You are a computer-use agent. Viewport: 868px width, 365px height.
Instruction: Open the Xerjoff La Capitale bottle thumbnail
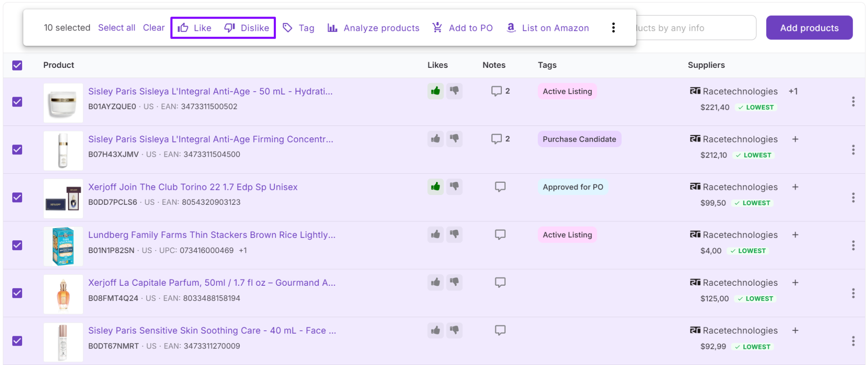[x=63, y=294]
